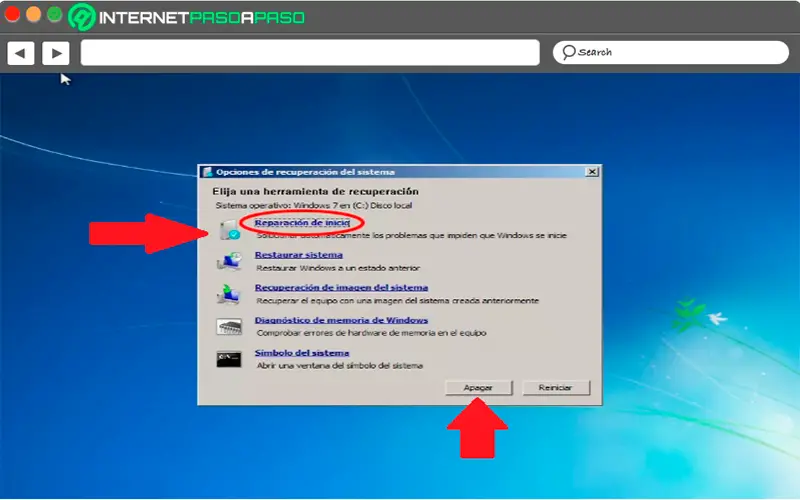The height and width of the screenshot is (500, 800).
Task: Click the magnifier search icon
Action: coord(568,52)
